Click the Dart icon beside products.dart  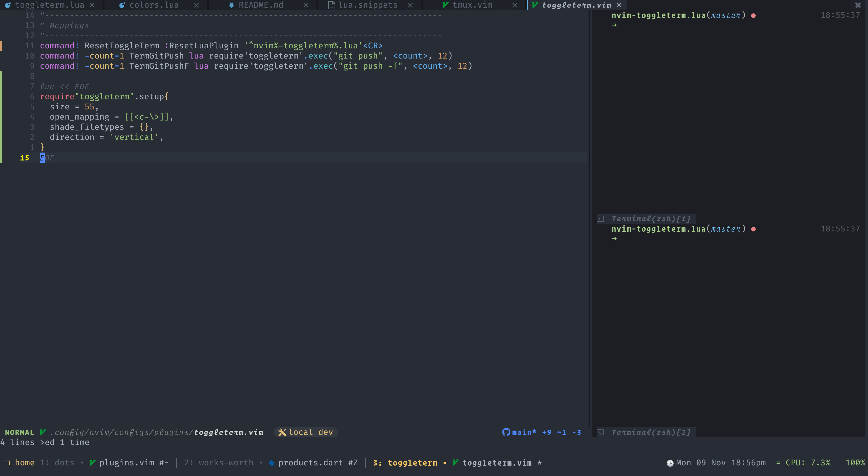point(271,463)
